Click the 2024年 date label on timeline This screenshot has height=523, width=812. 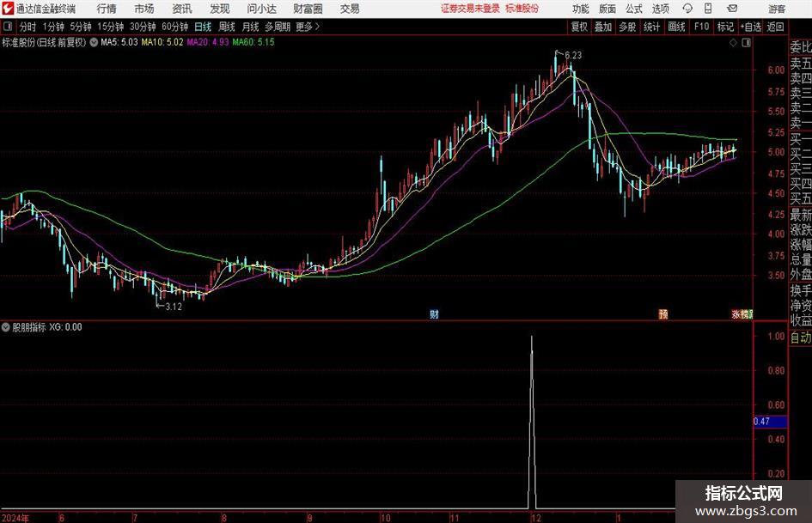(15, 518)
